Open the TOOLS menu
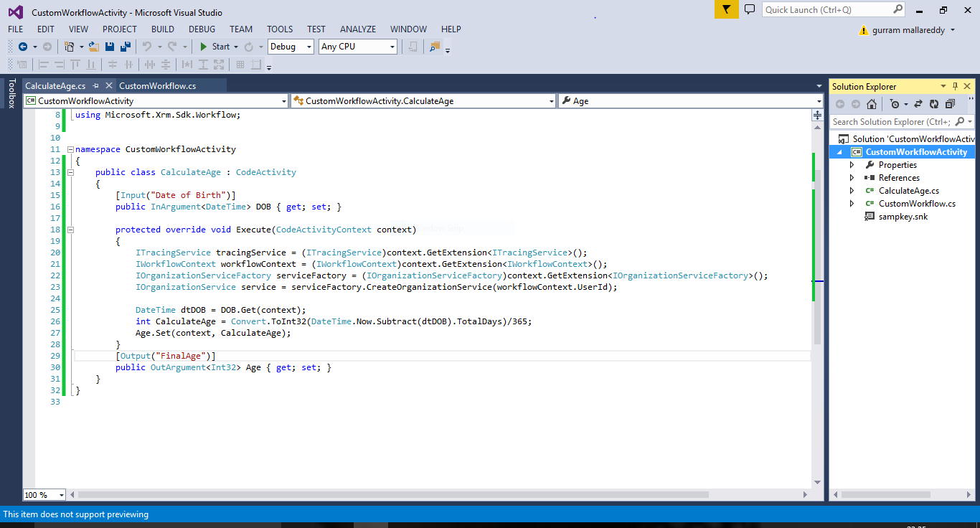 coord(280,29)
